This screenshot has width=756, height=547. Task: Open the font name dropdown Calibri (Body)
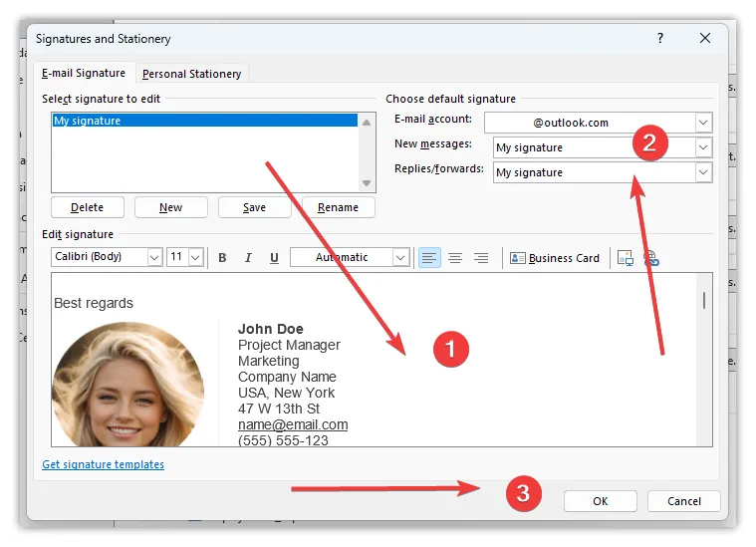coord(154,258)
